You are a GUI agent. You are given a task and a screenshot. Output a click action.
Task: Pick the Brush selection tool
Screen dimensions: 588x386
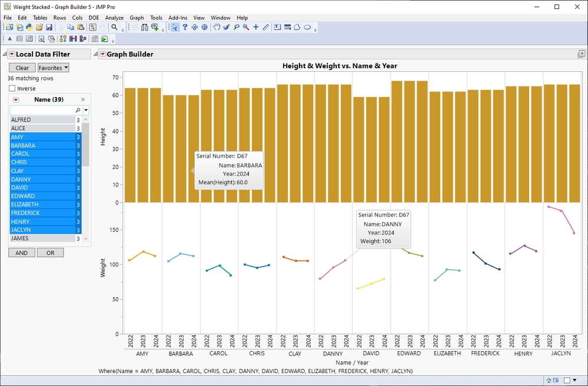(227, 28)
